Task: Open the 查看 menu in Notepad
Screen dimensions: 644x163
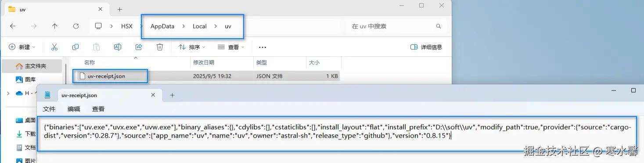Action: (98, 109)
